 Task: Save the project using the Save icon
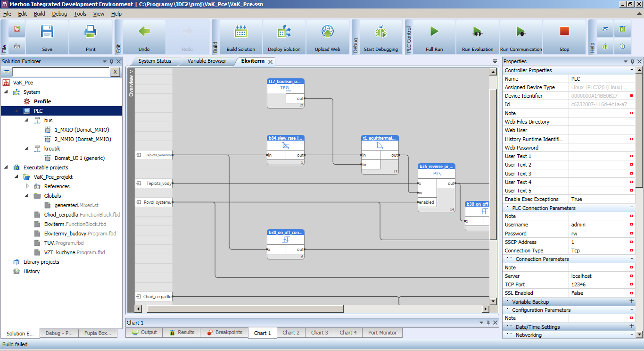pyautogui.click(x=47, y=37)
